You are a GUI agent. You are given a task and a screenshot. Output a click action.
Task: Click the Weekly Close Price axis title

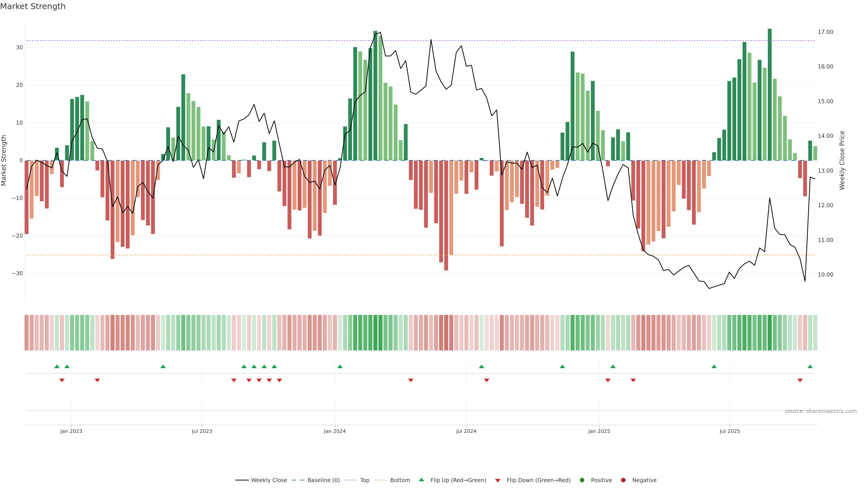coord(842,160)
